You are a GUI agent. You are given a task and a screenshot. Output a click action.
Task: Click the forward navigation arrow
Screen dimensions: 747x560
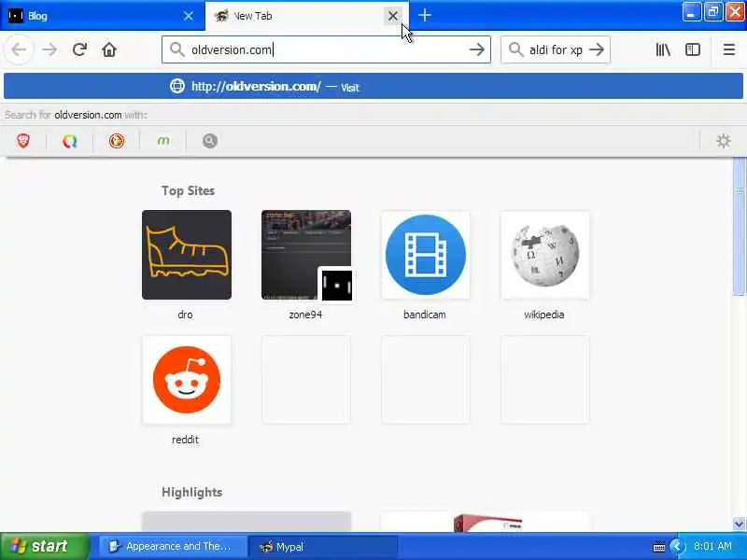point(49,49)
